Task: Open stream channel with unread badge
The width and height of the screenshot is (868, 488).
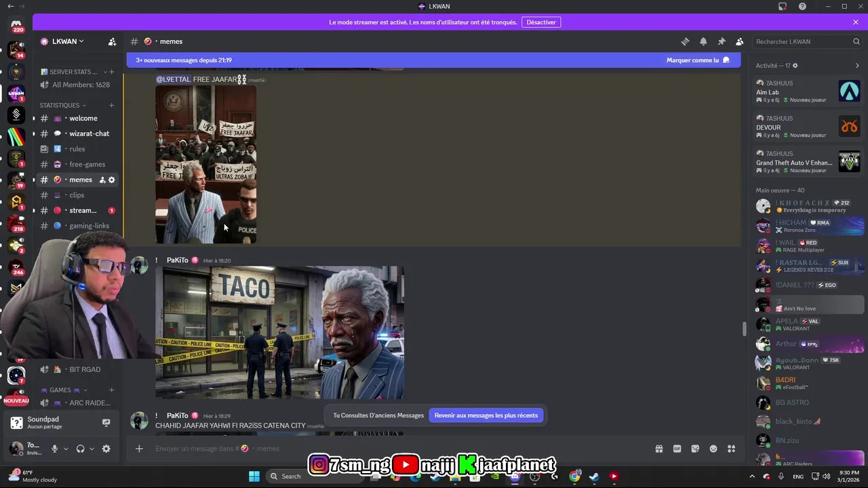Action: [78, 211]
